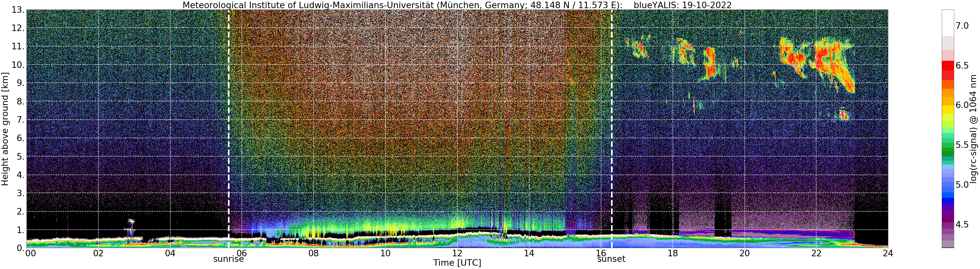Click the y-axis tick label 1.
Screen dimensions: 980x269
21,229
